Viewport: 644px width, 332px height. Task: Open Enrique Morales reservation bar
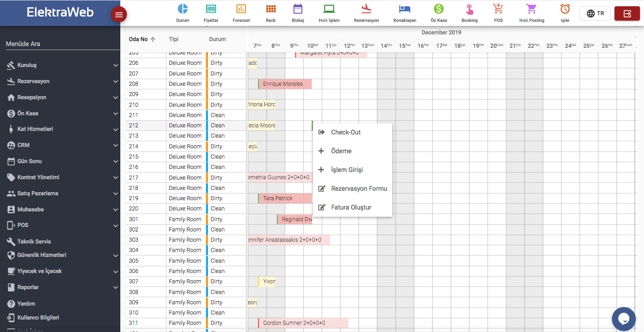point(285,84)
